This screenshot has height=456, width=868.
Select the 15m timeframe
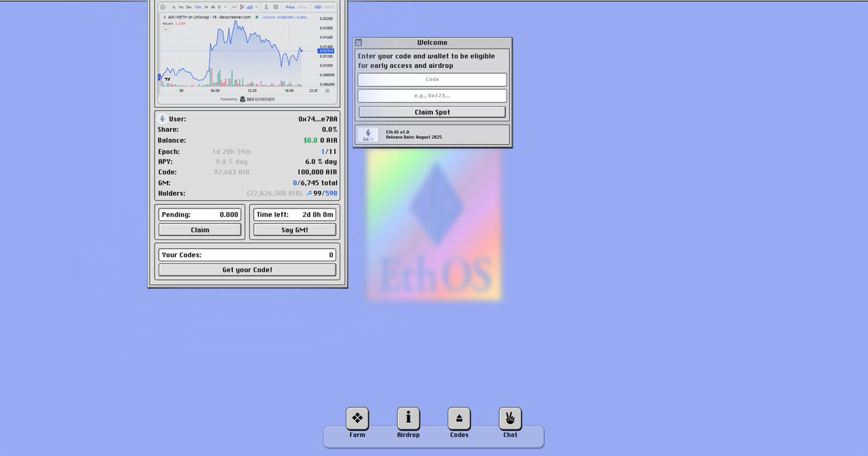198,7
